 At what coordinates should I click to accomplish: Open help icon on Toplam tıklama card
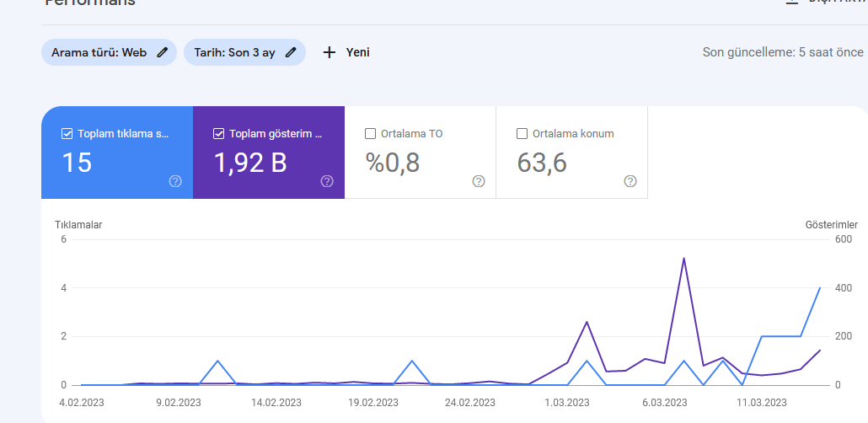coord(175,181)
